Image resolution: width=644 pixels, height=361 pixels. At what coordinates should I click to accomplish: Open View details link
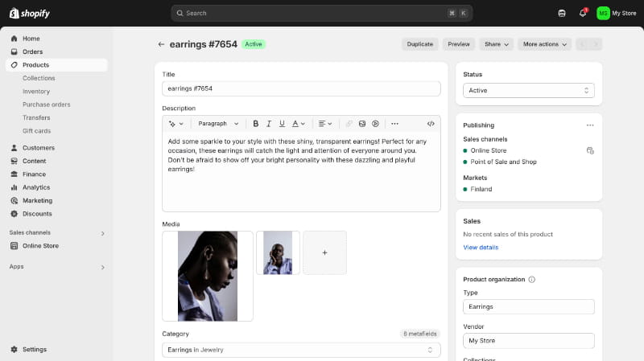click(481, 248)
